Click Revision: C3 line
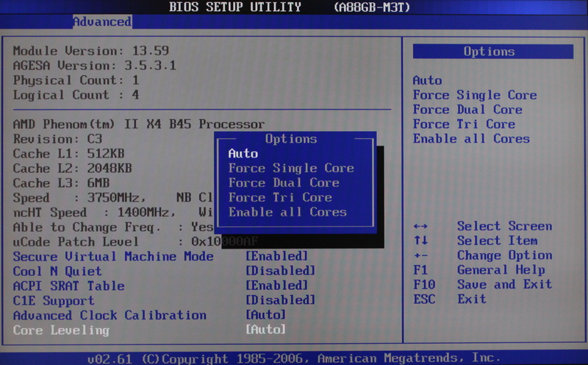This screenshot has height=365, width=588. point(57,139)
